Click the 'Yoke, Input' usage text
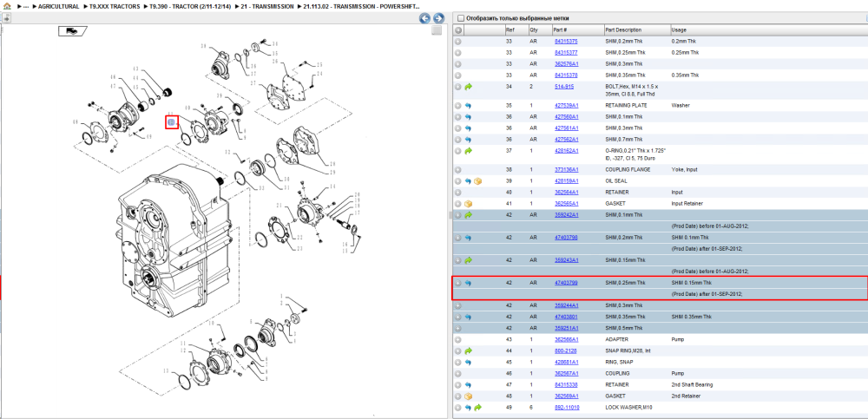The width and height of the screenshot is (868, 419). pyautogui.click(x=684, y=170)
